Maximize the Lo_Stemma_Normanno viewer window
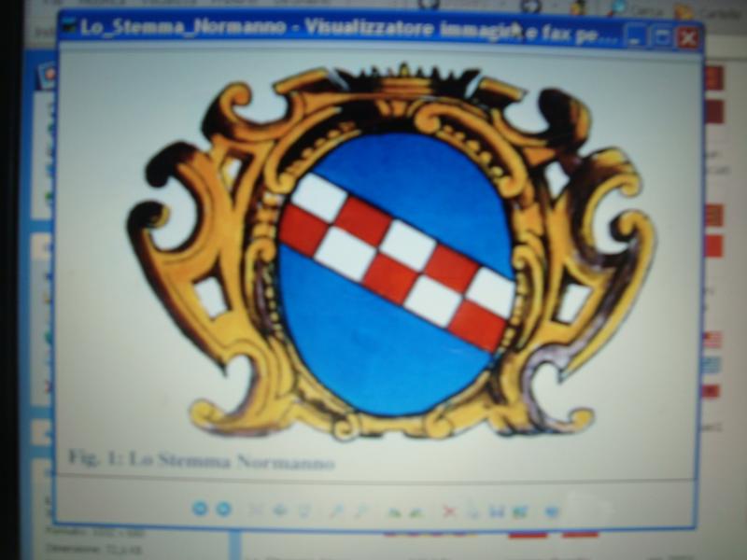Image resolution: width=747 pixels, height=560 pixels. coord(662,36)
